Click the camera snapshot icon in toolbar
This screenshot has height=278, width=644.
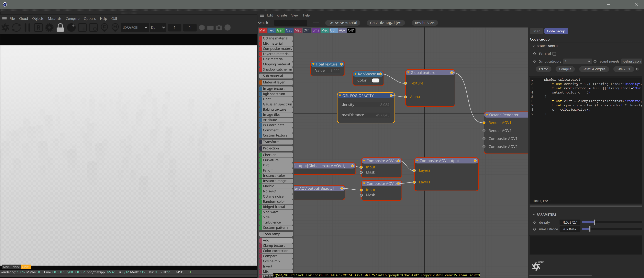[219, 27]
